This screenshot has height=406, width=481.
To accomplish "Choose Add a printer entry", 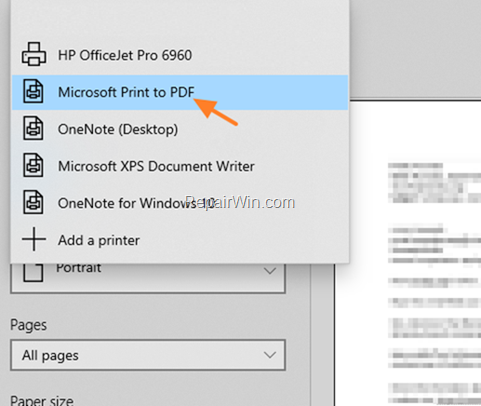I will pos(180,240).
